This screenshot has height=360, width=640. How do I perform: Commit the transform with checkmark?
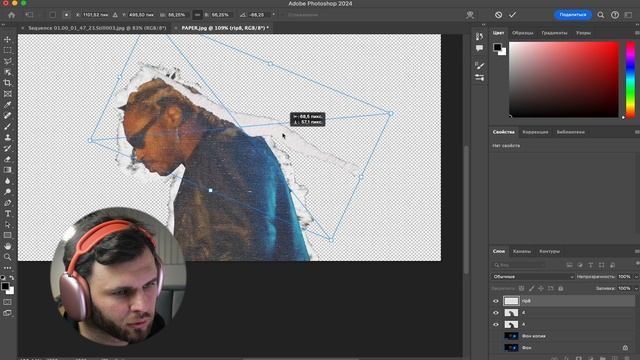(x=513, y=15)
